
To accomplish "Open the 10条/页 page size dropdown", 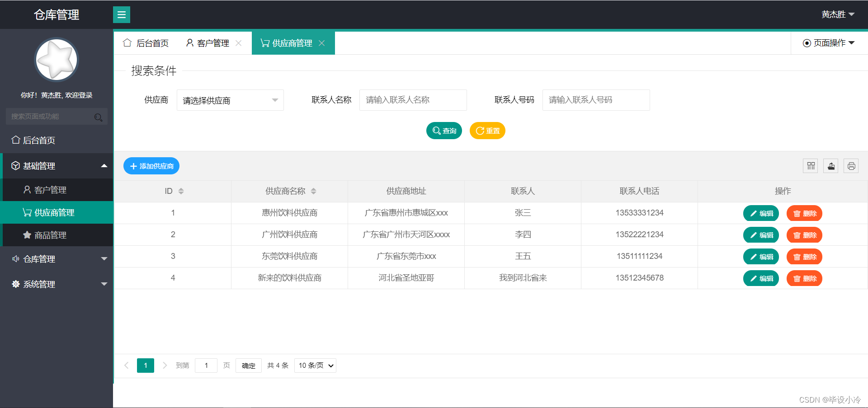I will tap(315, 365).
